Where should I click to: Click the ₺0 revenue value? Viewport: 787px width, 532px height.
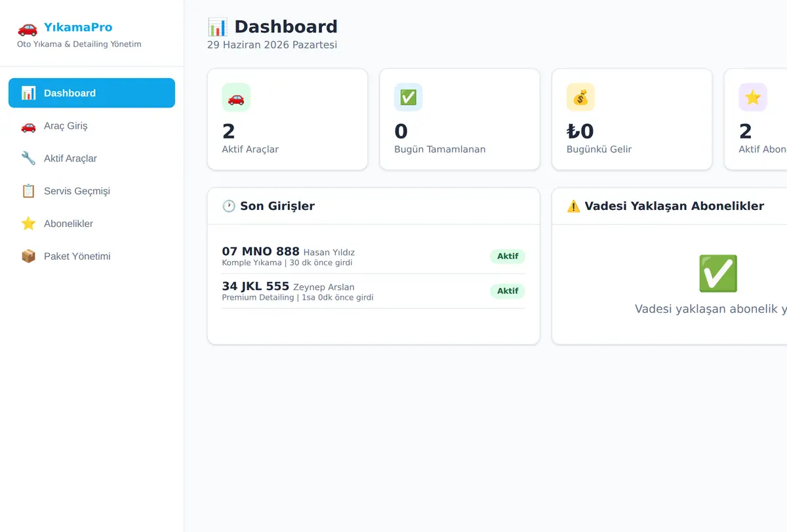coord(580,131)
